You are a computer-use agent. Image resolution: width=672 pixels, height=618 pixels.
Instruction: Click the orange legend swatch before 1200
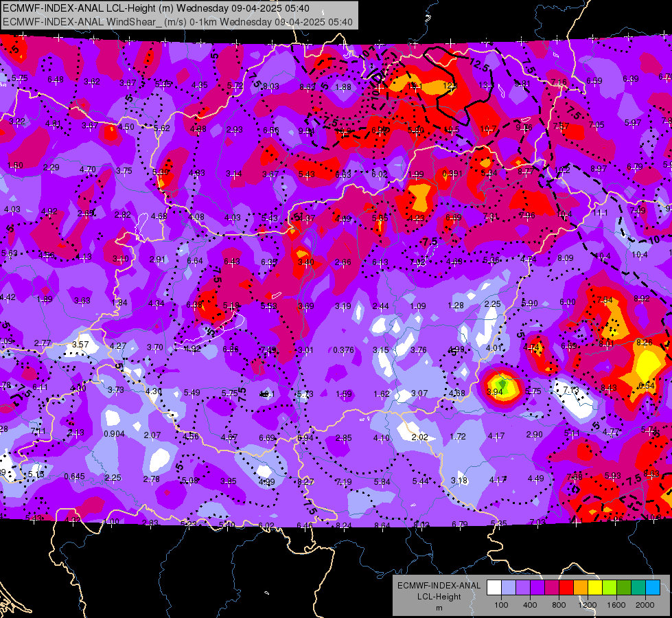[581, 588]
